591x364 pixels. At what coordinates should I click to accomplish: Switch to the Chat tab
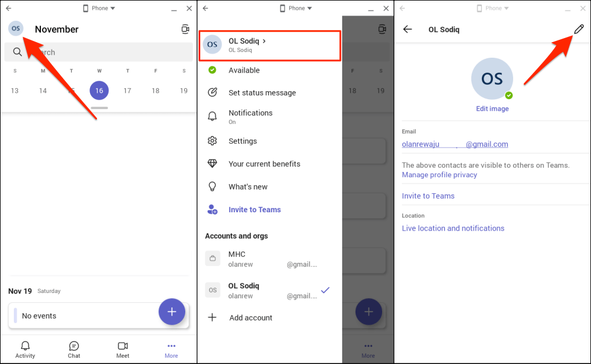pyautogui.click(x=74, y=349)
